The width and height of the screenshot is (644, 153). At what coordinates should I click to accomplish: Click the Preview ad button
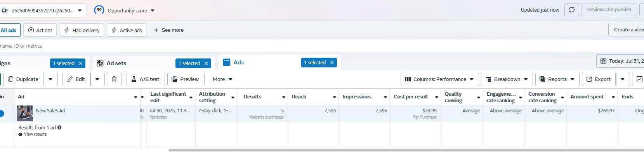tap(186, 79)
